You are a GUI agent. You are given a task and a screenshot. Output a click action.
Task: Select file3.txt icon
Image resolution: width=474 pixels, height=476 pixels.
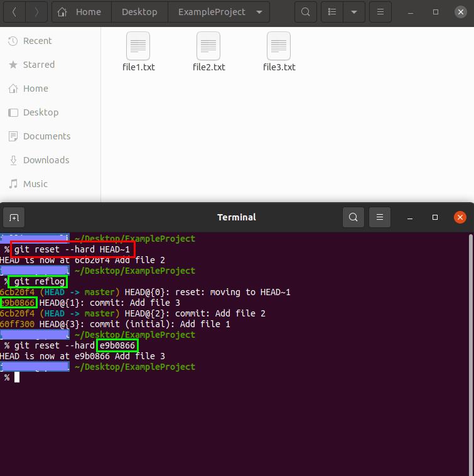279,46
